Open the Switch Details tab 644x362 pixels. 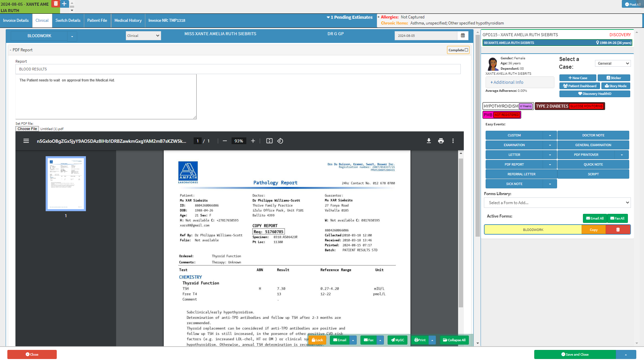tap(68, 20)
